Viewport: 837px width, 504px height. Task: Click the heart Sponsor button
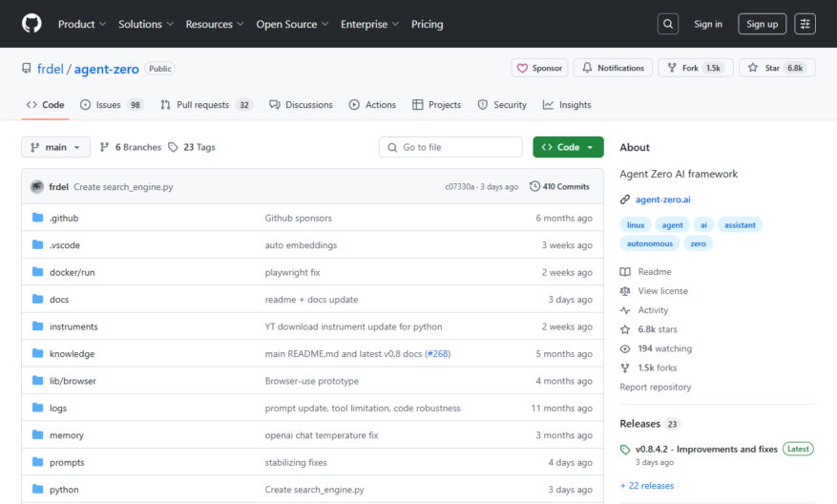pyautogui.click(x=539, y=68)
